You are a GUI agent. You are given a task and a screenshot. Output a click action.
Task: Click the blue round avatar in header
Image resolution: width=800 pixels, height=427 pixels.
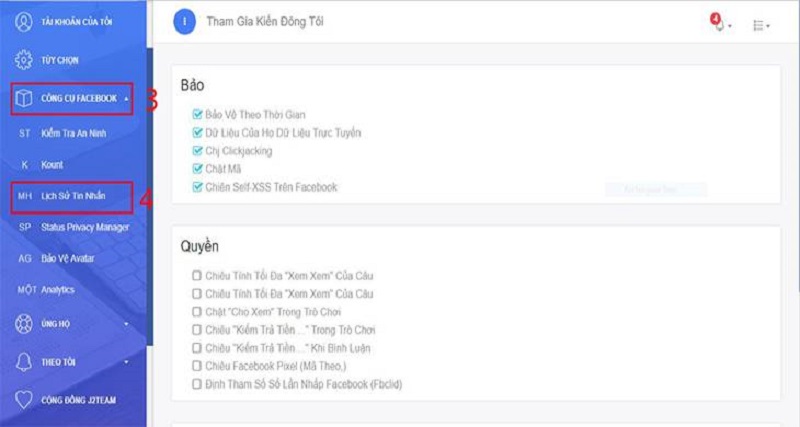coord(183,22)
